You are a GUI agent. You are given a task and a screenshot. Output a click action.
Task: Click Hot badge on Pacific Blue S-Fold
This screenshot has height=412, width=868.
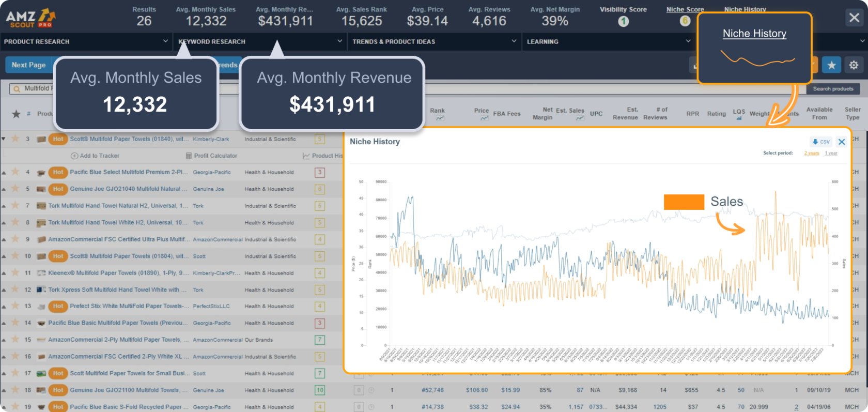coord(58,407)
